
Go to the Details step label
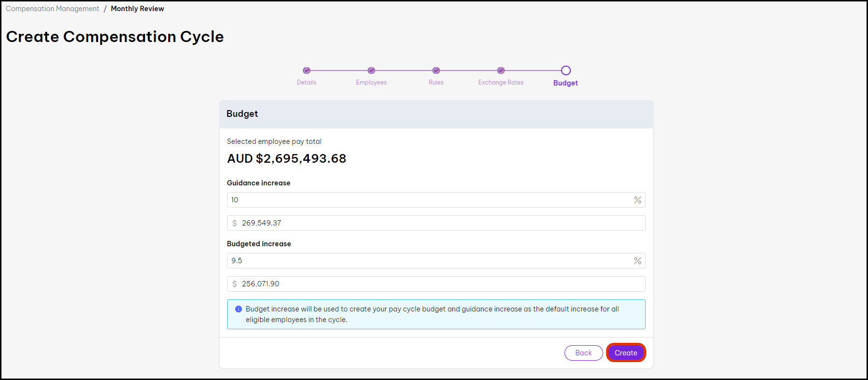(306, 83)
